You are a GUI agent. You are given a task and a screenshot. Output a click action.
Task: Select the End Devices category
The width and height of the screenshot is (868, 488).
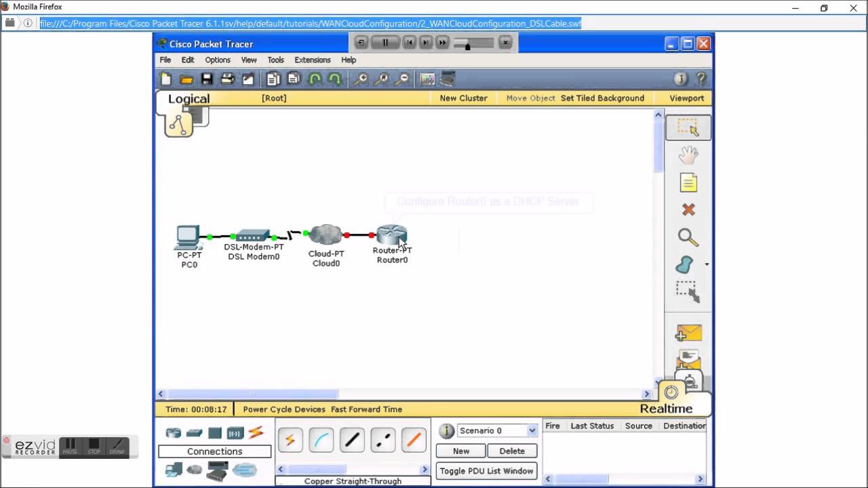[174, 469]
